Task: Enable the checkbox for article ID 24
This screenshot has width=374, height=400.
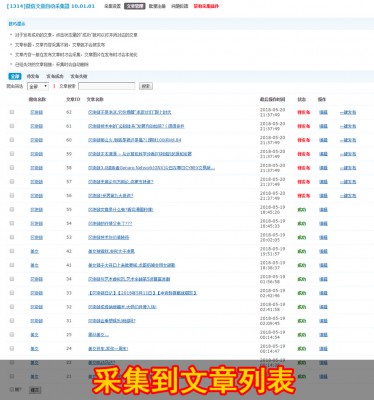Action: tap(12, 348)
